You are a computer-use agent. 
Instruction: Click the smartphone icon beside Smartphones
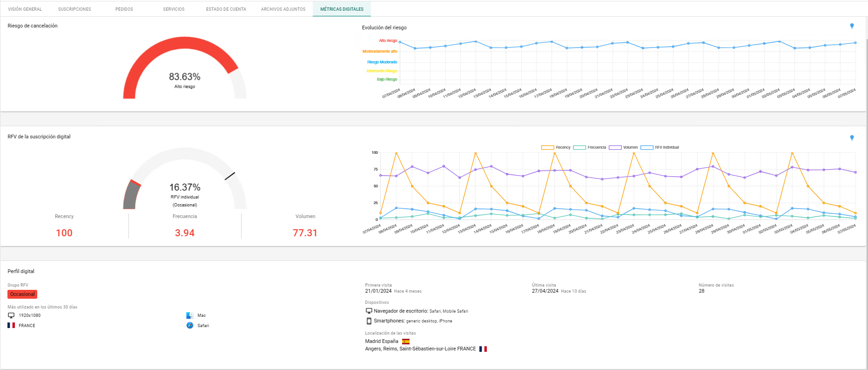[x=369, y=321]
